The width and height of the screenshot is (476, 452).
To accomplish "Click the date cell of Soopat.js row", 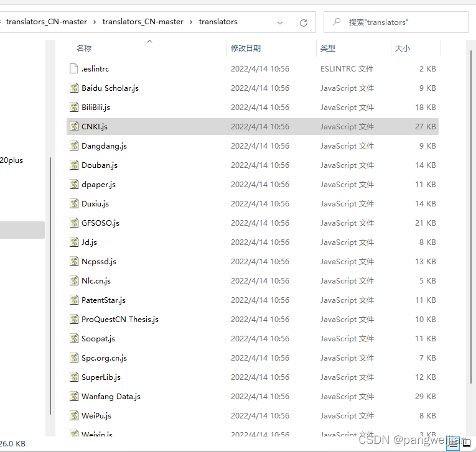I will click(x=260, y=338).
